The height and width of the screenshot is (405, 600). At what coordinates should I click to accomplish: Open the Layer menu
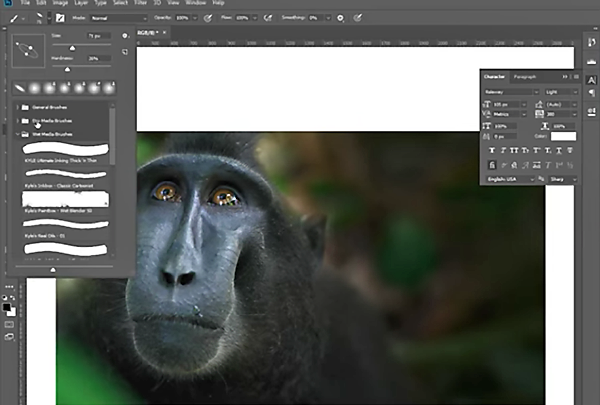[81, 3]
